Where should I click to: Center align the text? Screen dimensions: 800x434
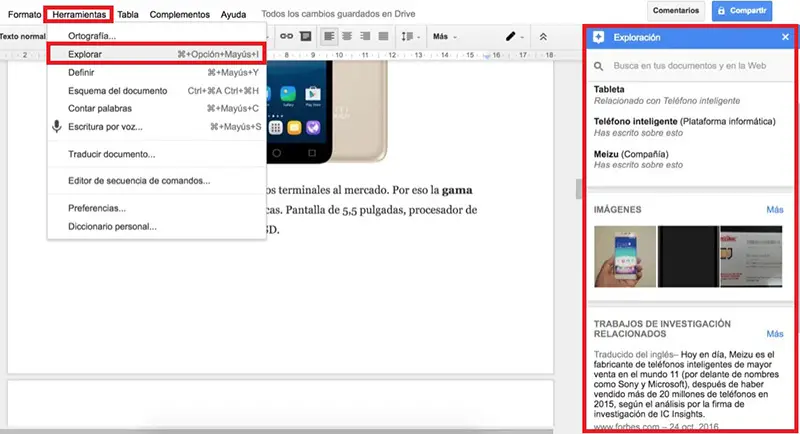point(347,36)
